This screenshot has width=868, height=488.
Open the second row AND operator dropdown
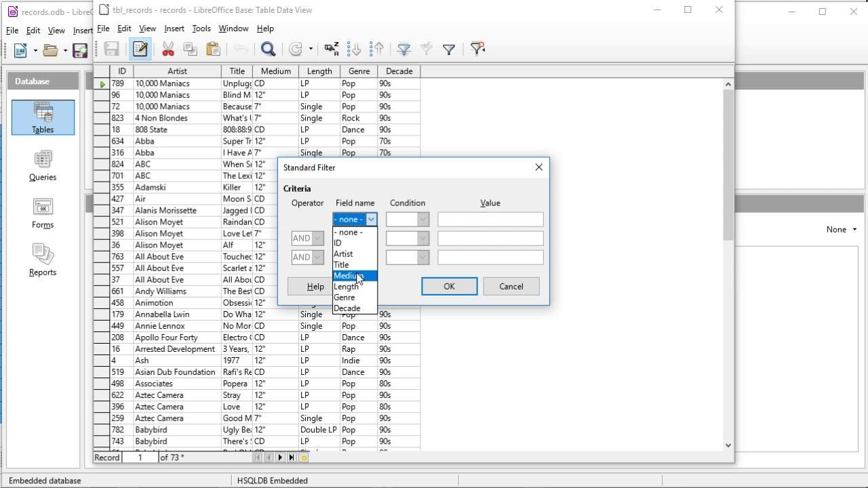tap(307, 238)
